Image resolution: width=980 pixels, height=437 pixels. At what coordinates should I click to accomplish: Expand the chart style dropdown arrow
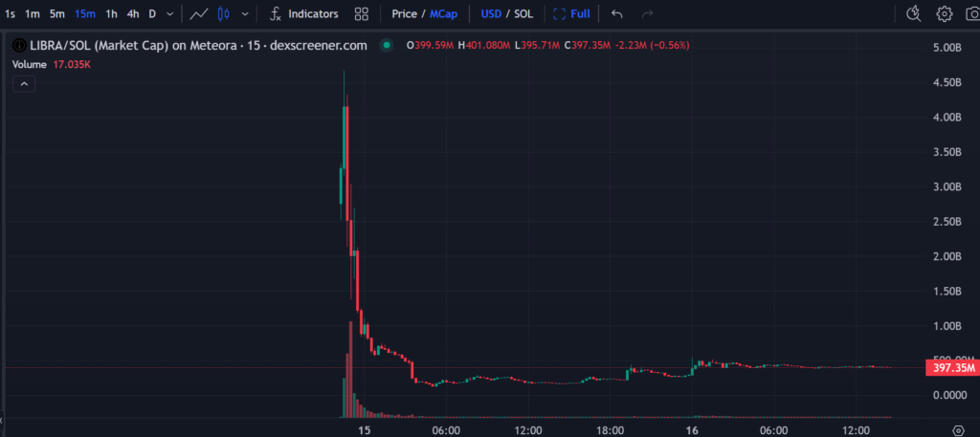(246, 14)
